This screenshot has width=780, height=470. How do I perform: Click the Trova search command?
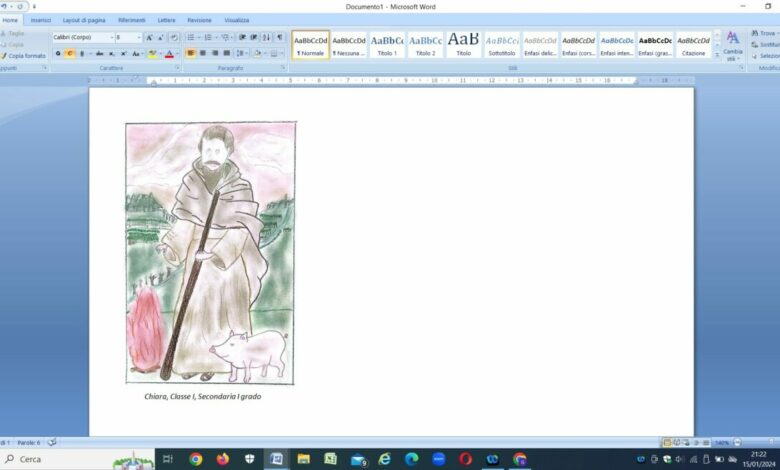click(x=765, y=33)
